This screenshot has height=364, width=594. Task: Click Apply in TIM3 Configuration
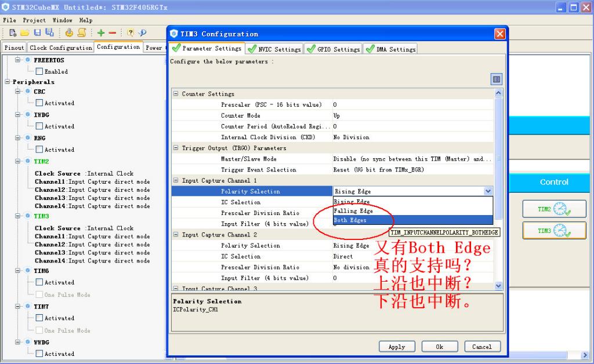[x=397, y=347]
